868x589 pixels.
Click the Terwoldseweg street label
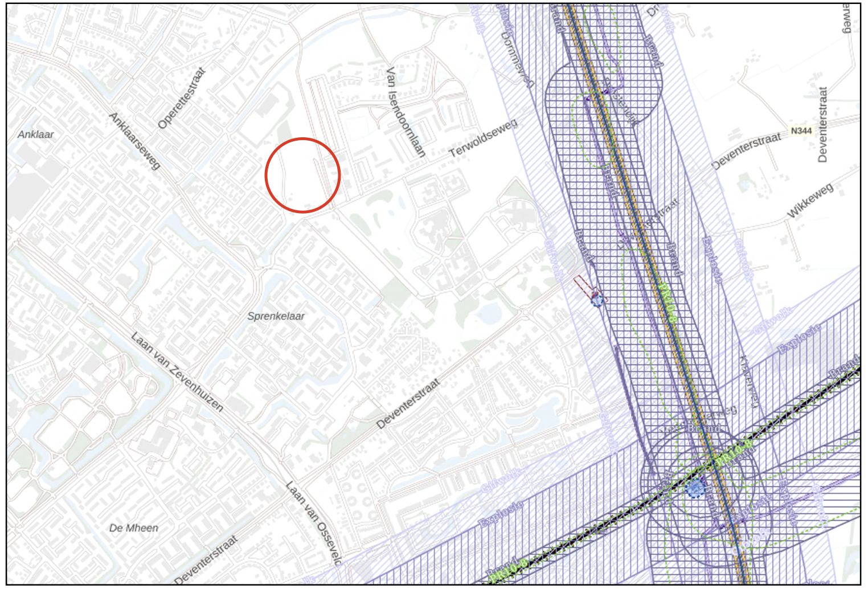coord(483,138)
